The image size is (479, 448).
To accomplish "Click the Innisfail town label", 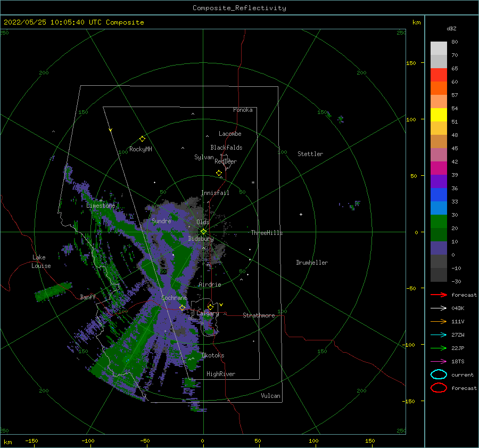I will [215, 193].
